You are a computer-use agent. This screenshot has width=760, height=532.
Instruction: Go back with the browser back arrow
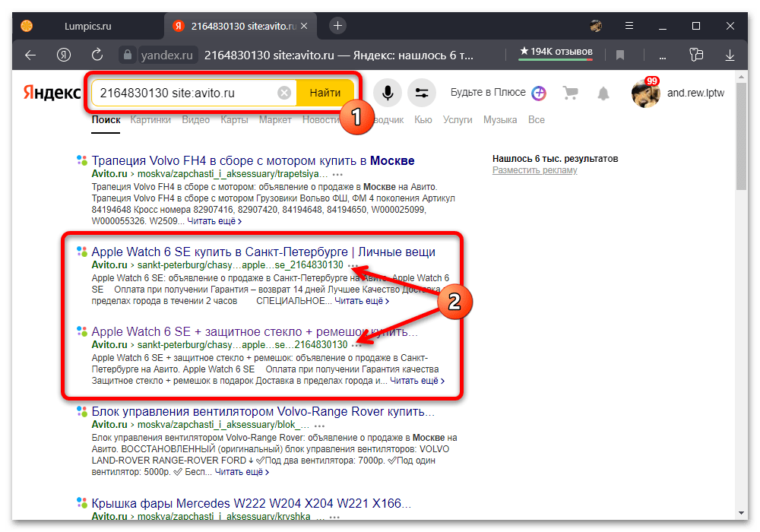point(30,55)
